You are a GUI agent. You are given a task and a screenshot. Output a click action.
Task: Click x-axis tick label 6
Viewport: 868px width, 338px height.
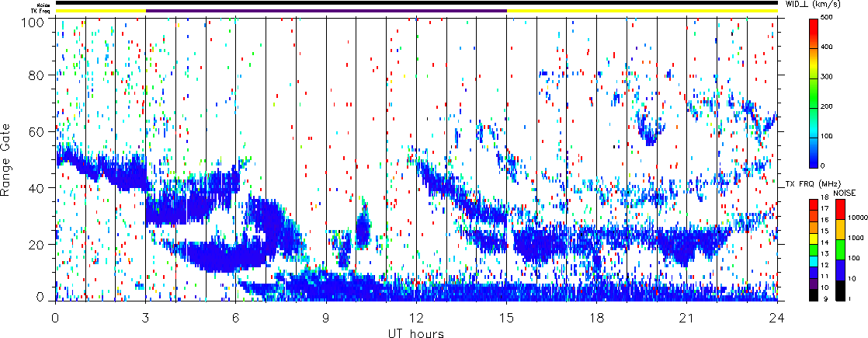click(x=236, y=317)
